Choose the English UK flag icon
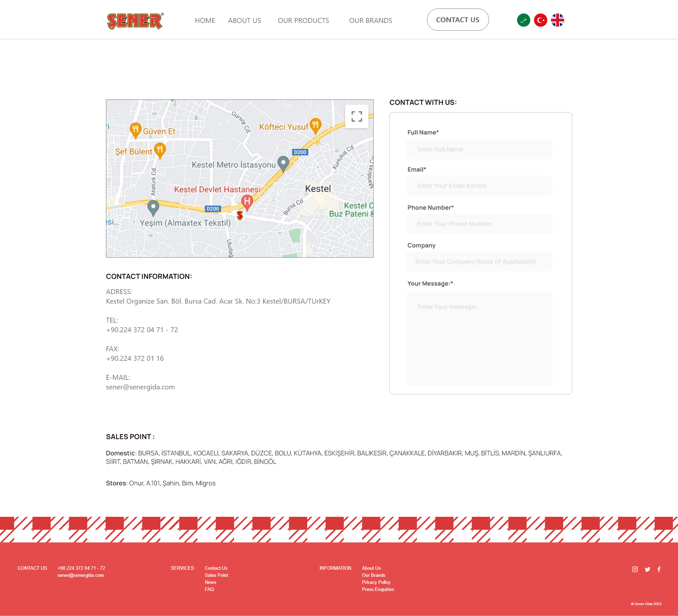This screenshot has height=616, width=678. [x=557, y=20]
